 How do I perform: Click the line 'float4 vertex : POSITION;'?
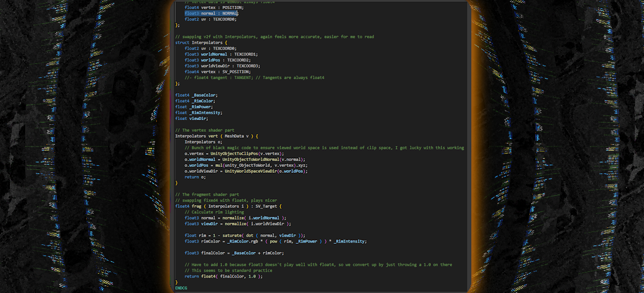[214, 8]
